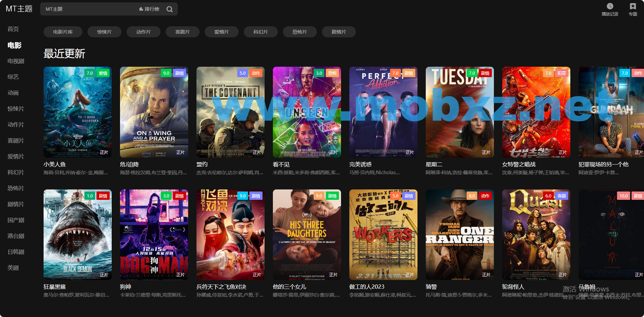Image resolution: width=644 pixels, height=317 pixels.
Task: Click the 看不见 title link
Action: coord(281,165)
